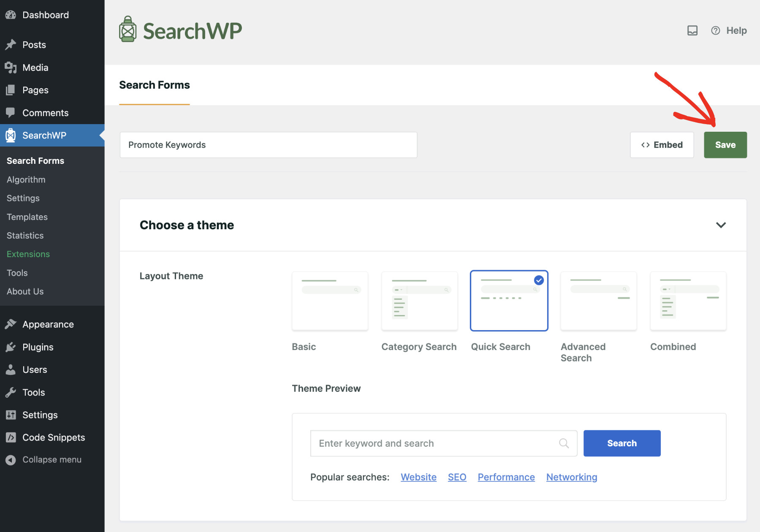Click the Pages icon in sidebar
This screenshot has width=760, height=532.
11,90
